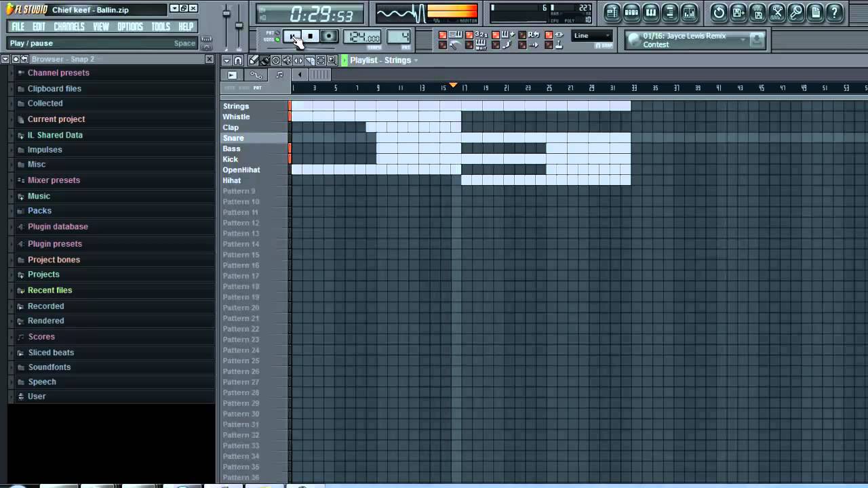The width and height of the screenshot is (868, 488).
Task: Click the Save new version icon
Action: (738, 12)
